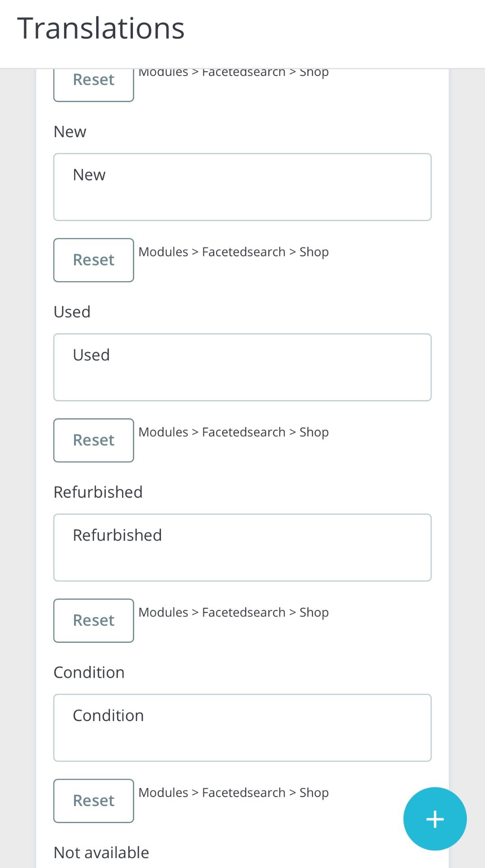The width and height of the screenshot is (485, 868).
Task: Click Modules > Facetedsearch > Shop path under New
Action: tap(233, 252)
